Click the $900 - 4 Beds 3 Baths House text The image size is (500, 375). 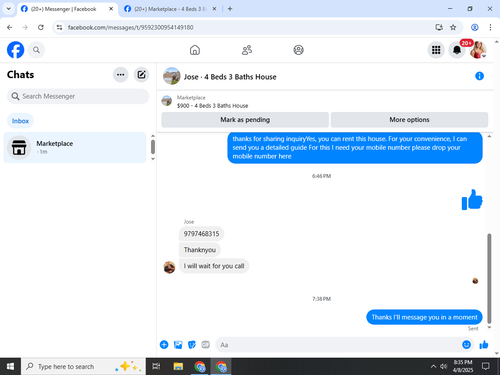213,106
